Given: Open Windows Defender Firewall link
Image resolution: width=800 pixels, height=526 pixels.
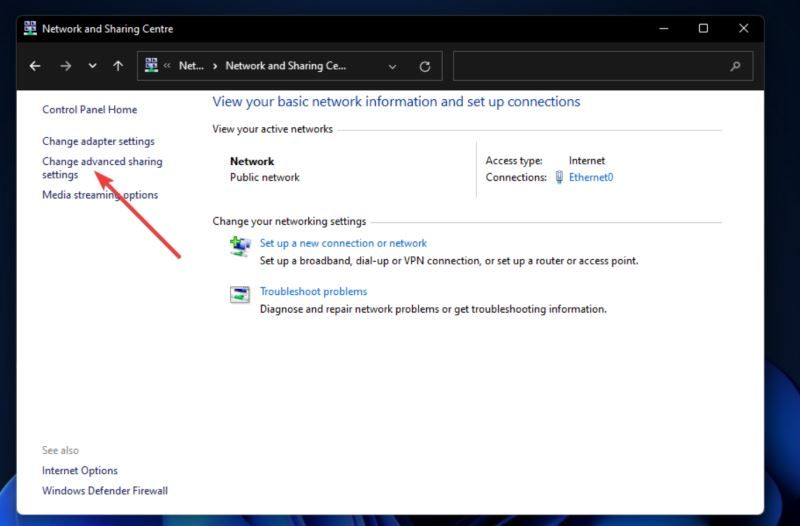Looking at the screenshot, I should [104, 491].
